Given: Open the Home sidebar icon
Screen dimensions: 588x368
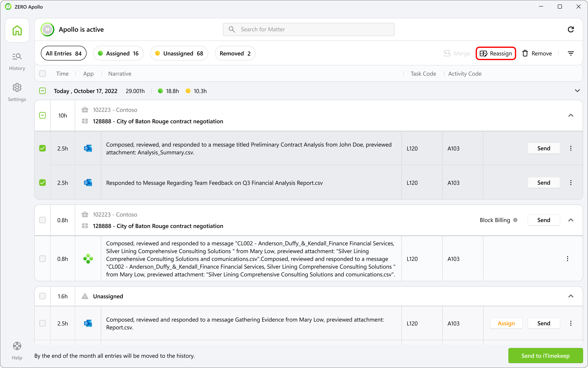Looking at the screenshot, I should coord(17,30).
